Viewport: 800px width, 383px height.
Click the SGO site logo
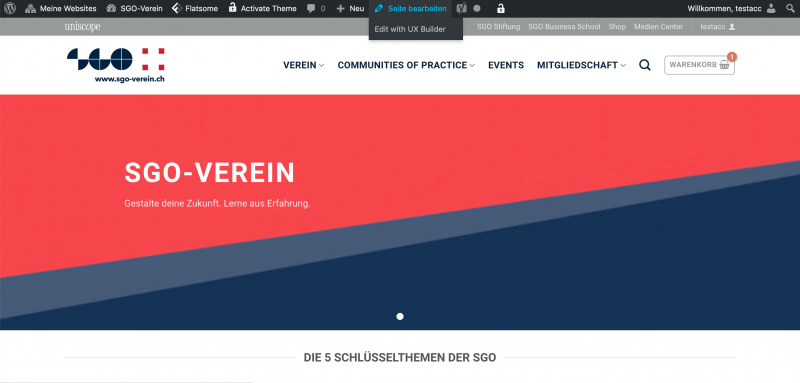[116, 65]
